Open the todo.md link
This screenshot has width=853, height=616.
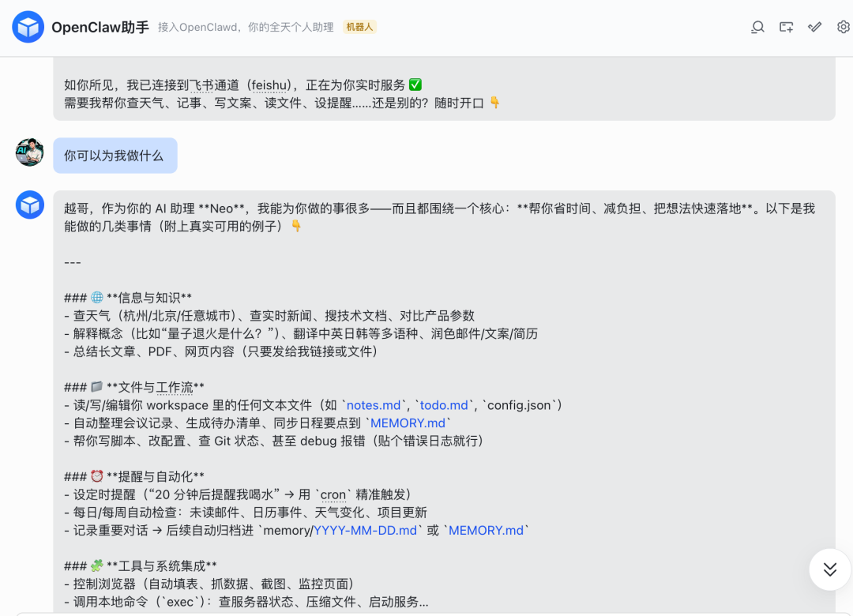tap(444, 405)
